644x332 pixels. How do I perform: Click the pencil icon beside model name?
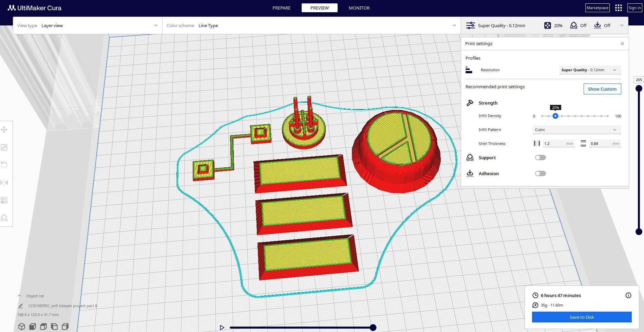point(21,306)
